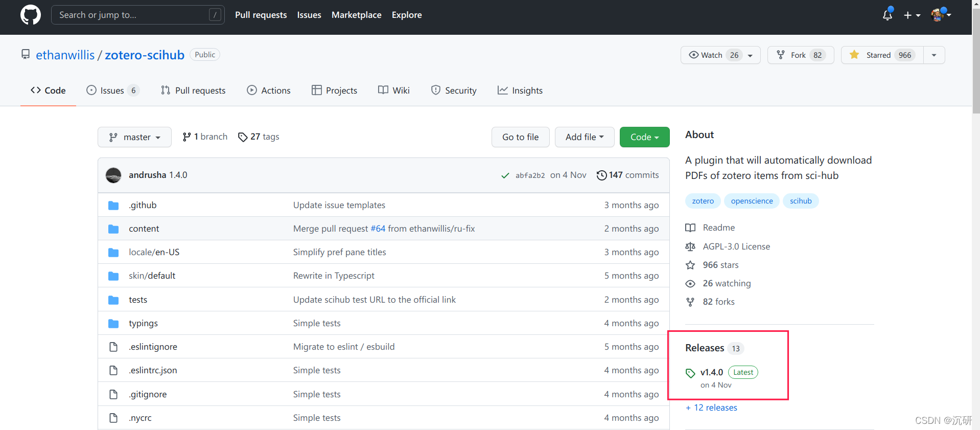
Task: View the 1 branch list
Action: pos(205,137)
